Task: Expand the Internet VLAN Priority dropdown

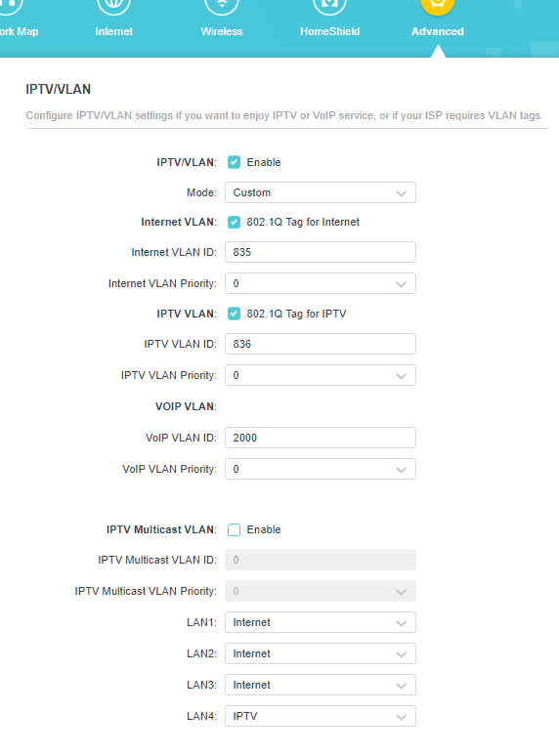Action: click(321, 283)
